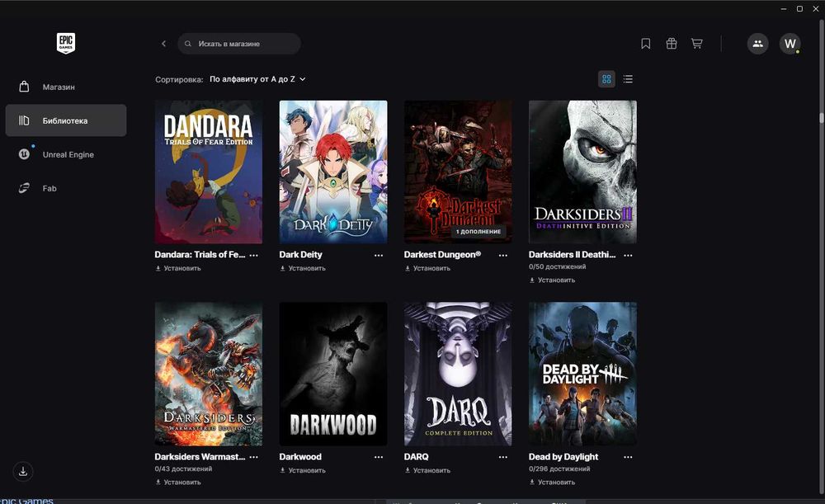
Task: Click the Darkest Dungeon® title text
Action: [442, 255]
